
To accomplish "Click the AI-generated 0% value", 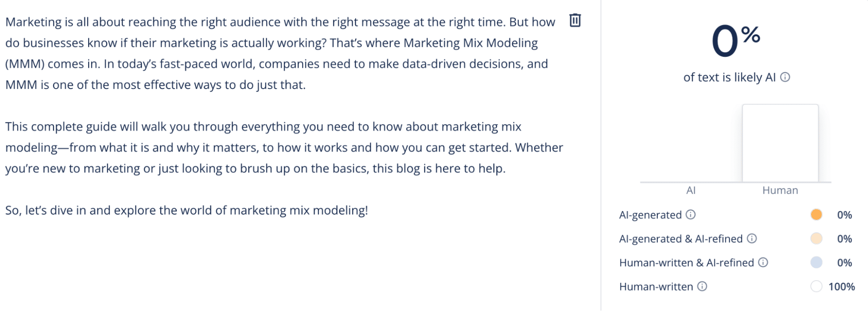I will tap(845, 215).
